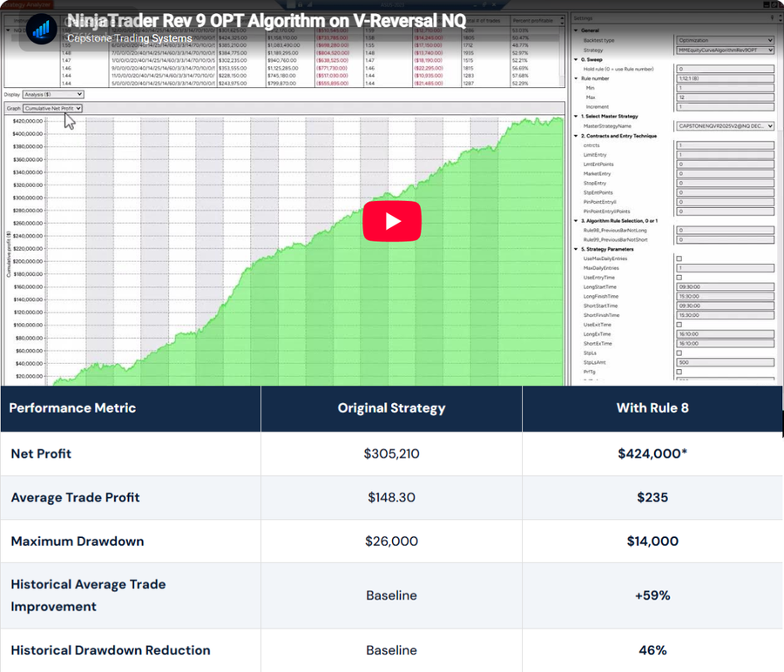Open the MasterStrategyName dropdown

click(x=725, y=126)
